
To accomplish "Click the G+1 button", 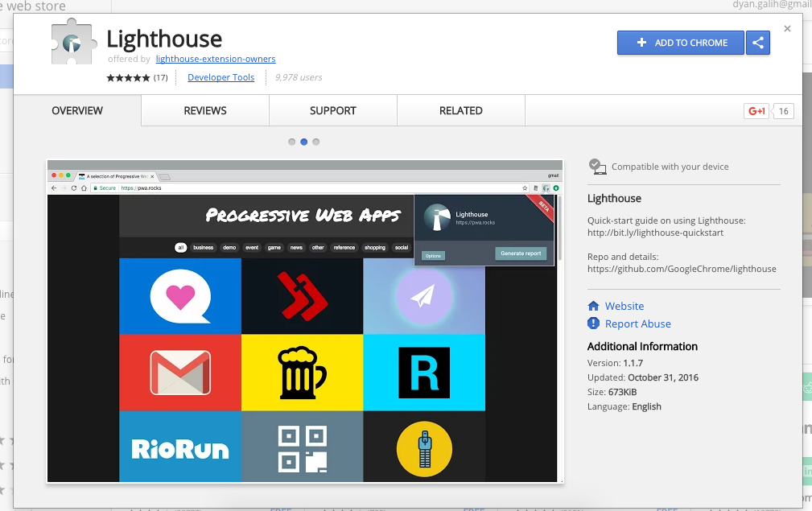I will pyautogui.click(x=756, y=111).
